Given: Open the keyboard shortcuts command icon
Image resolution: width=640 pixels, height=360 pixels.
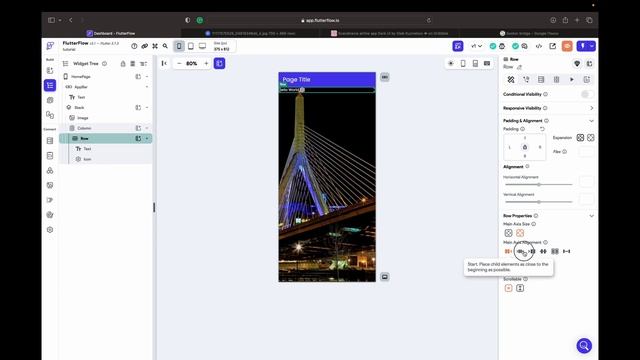Looking at the screenshot, I should point(155,46).
